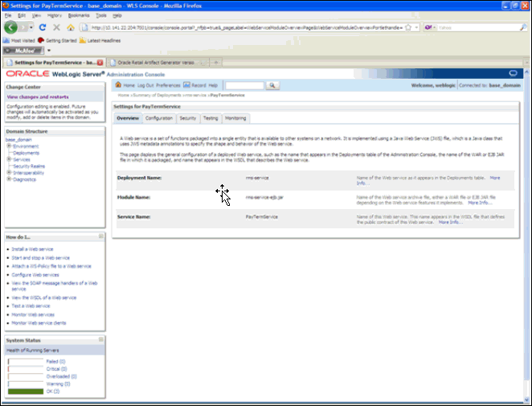
Task: Expand the Services tree node
Action: (x=9, y=159)
